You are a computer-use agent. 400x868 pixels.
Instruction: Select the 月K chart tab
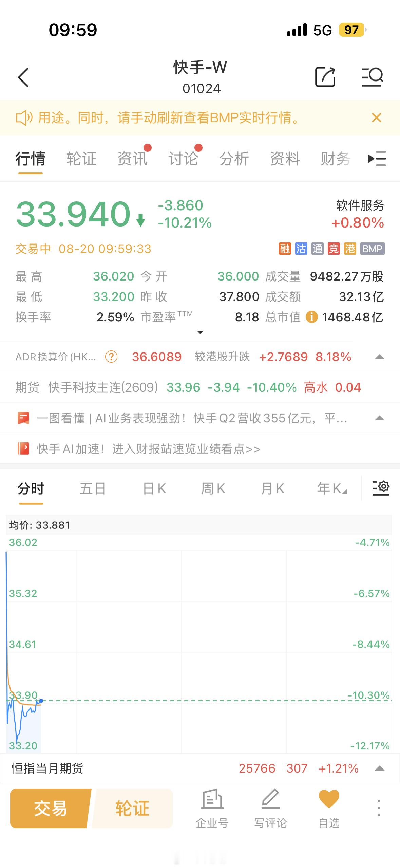pos(273,489)
